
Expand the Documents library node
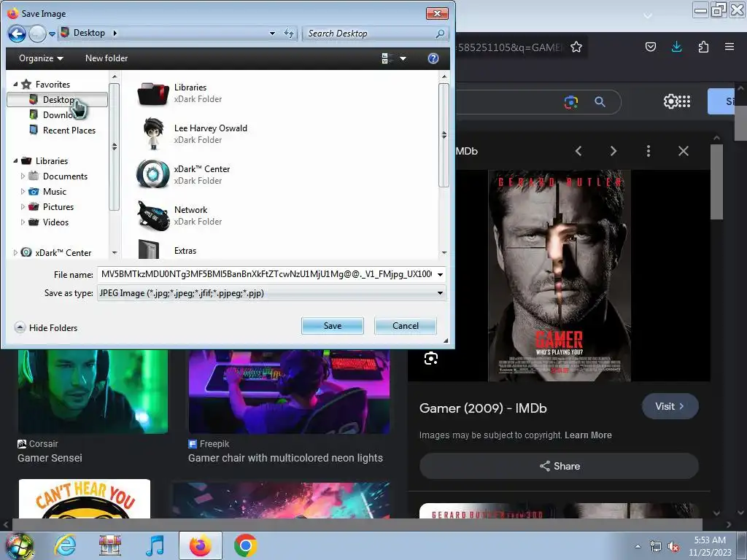coord(23,176)
